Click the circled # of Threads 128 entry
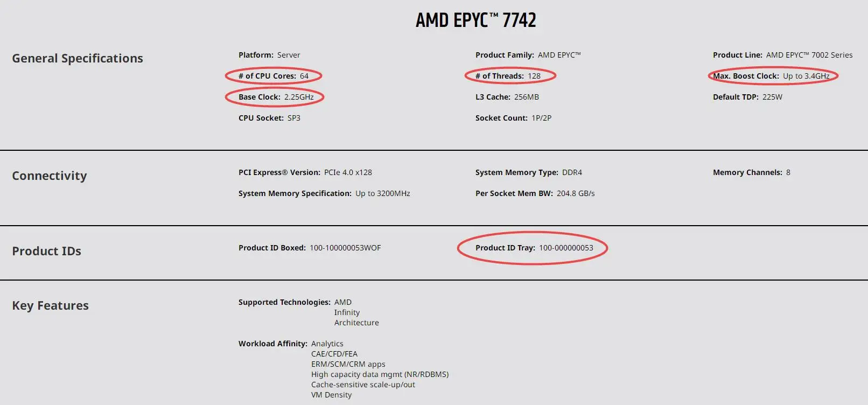868x405 pixels. (x=508, y=76)
